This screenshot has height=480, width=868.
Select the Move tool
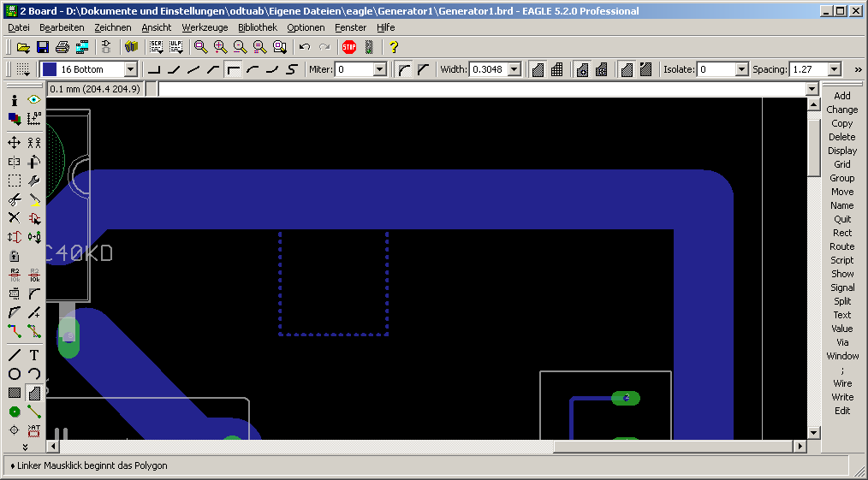pos(15,143)
